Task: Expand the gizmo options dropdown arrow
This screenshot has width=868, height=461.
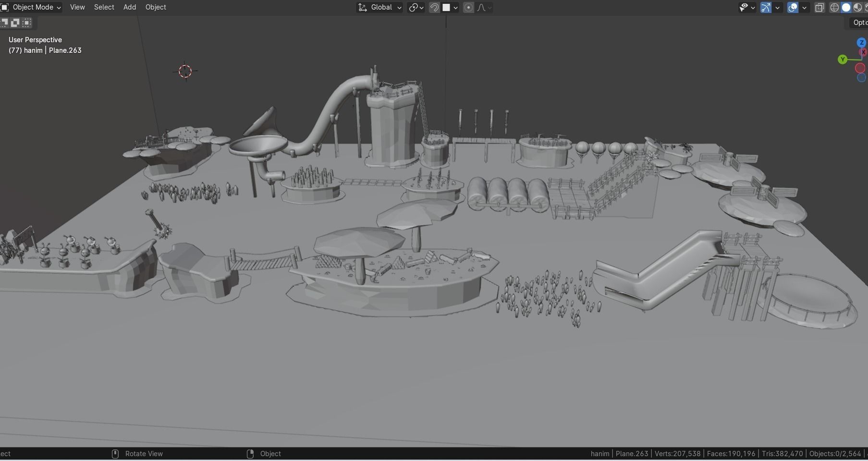Action: [x=777, y=7]
